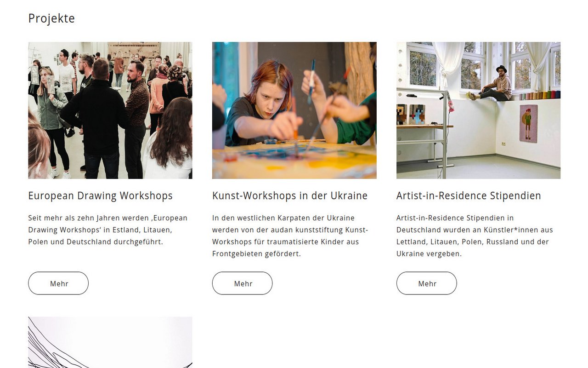Viewport: 588px width, 368px height.
Task: Click Mehr under Kunst-Workshops in der Ukraine
Action: point(242,283)
